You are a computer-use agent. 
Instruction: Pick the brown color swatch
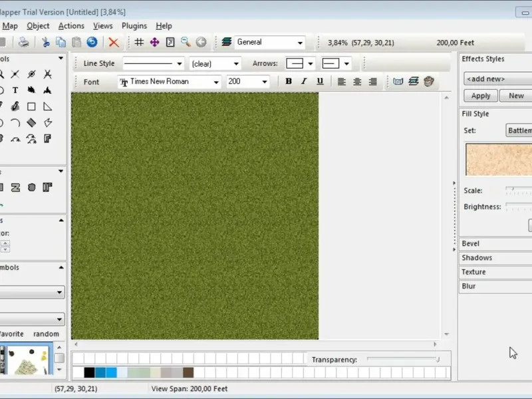coord(188,372)
